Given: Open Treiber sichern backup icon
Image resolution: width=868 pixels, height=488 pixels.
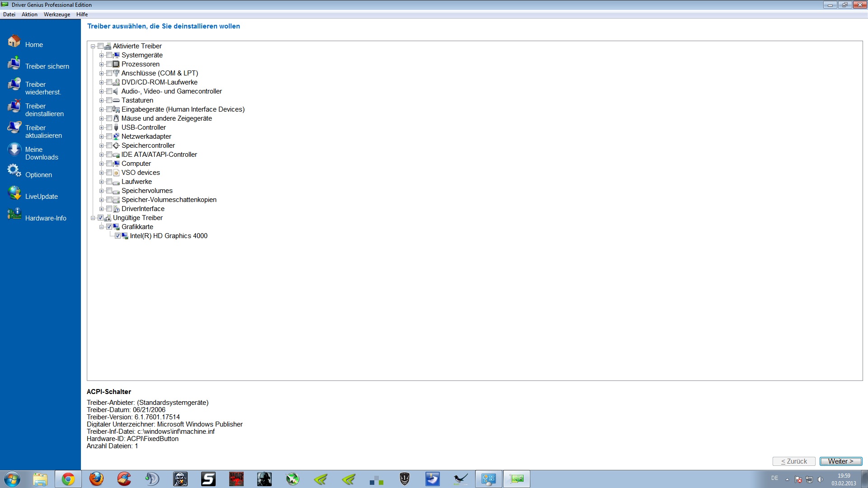Looking at the screenshot, I should point(14,63).
